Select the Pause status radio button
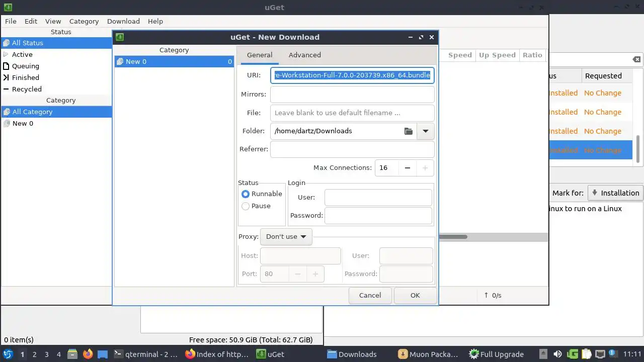644x362 pixels. click(256, 206)
